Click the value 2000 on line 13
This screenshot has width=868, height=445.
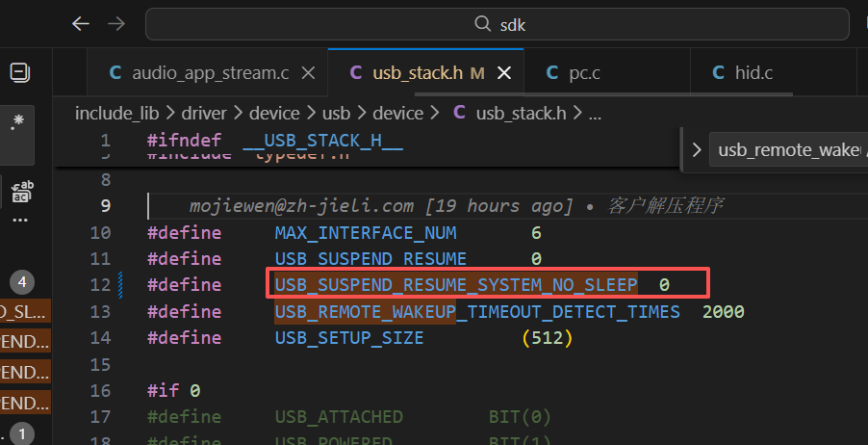(723, 311)
